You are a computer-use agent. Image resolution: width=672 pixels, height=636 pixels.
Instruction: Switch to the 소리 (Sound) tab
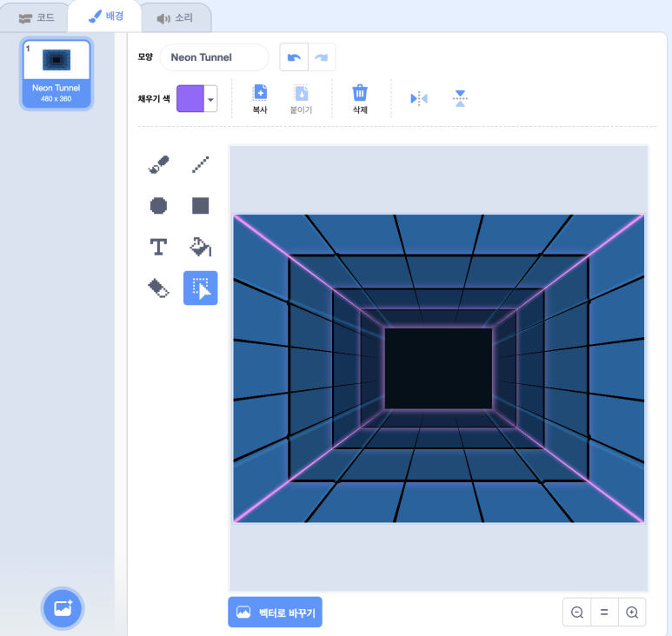[175, 17]
